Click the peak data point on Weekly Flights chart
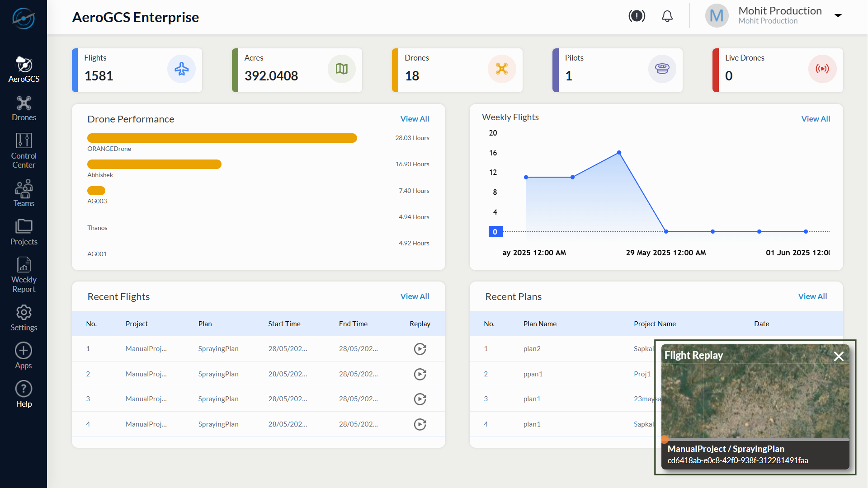Screen dimensions: 868x488 coord(619,153)
